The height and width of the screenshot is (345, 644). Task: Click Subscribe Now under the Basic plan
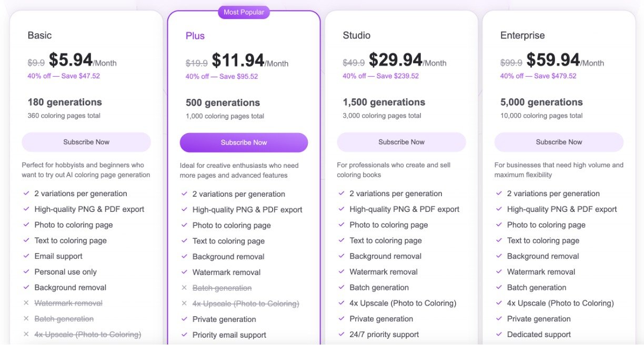[x=86, y=142]
